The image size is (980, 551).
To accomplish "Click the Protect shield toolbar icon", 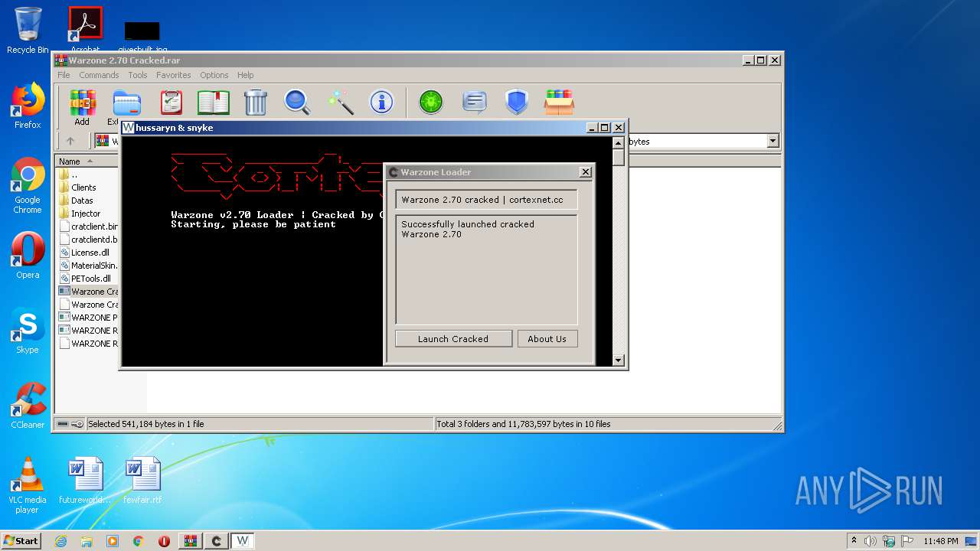I will pyautogui.click(x=517, y=102).
